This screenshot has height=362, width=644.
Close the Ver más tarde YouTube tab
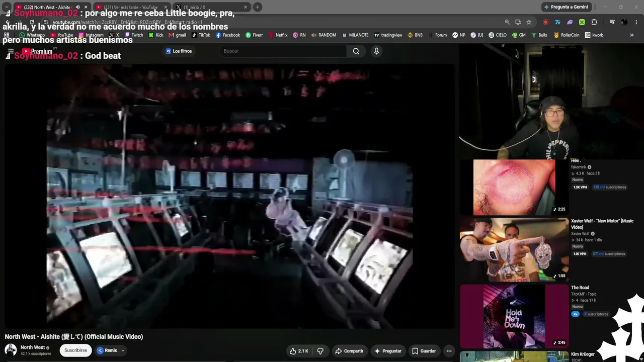click(x=166, y=7)
